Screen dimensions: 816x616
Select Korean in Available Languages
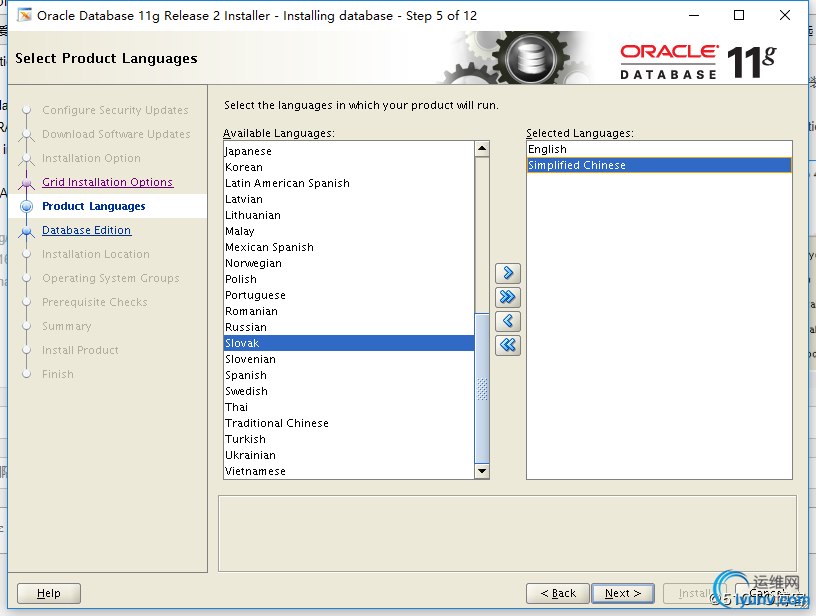[x=349, y=167]
